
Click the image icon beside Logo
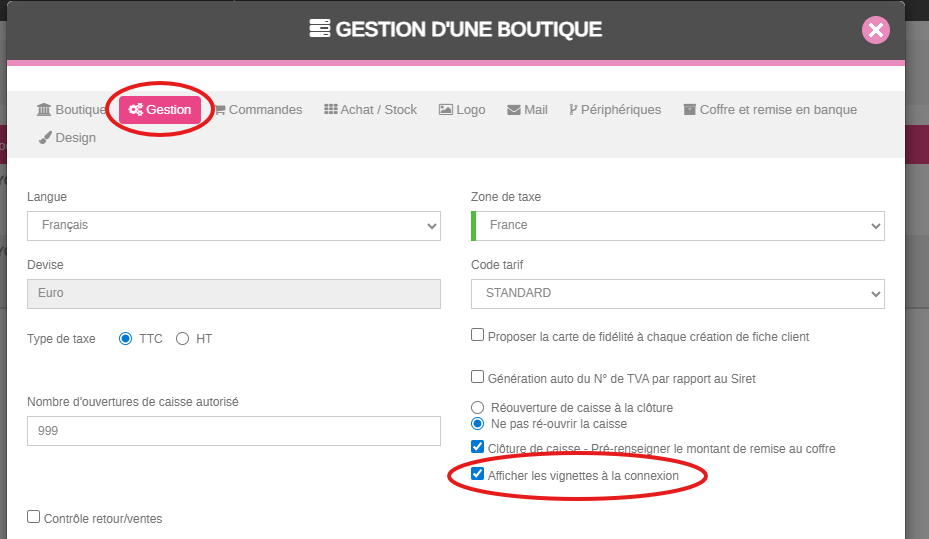coord(446,110)
